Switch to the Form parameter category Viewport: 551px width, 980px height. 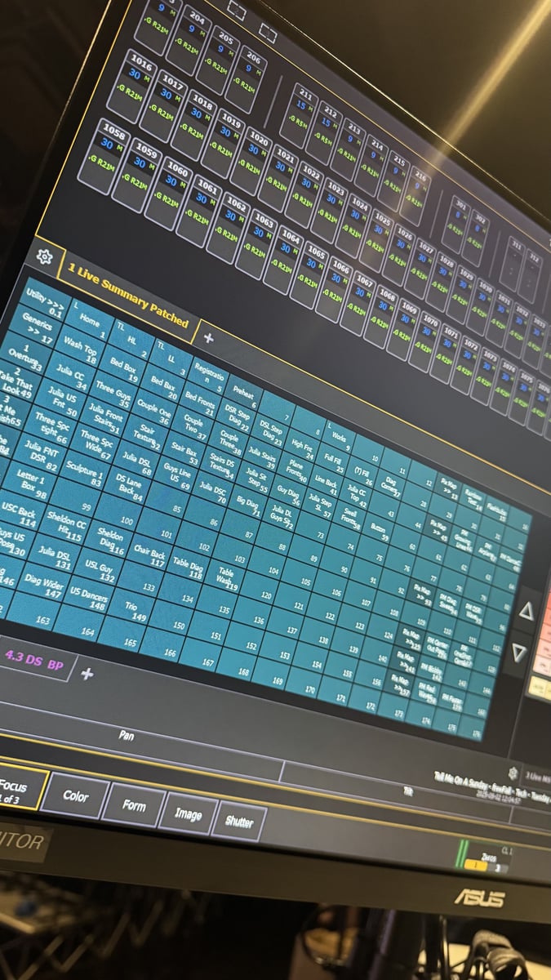coord(134,805)
